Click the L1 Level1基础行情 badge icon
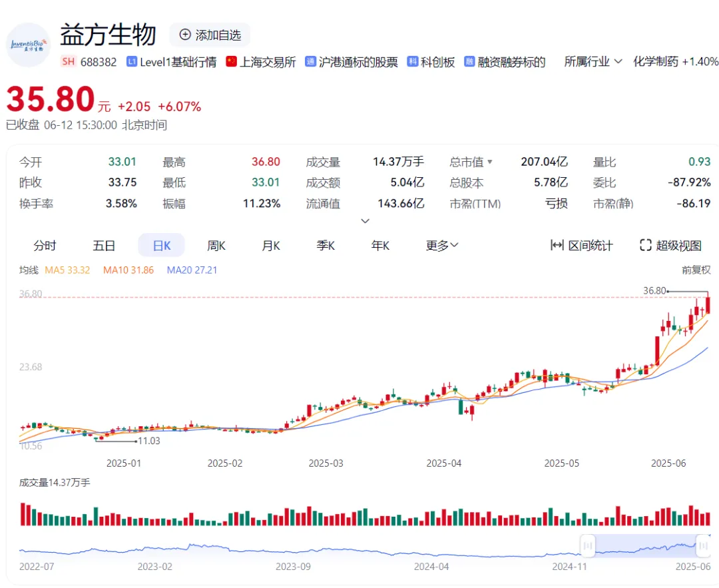The height and width of the screenshot is (588, 719). [132, 62]
